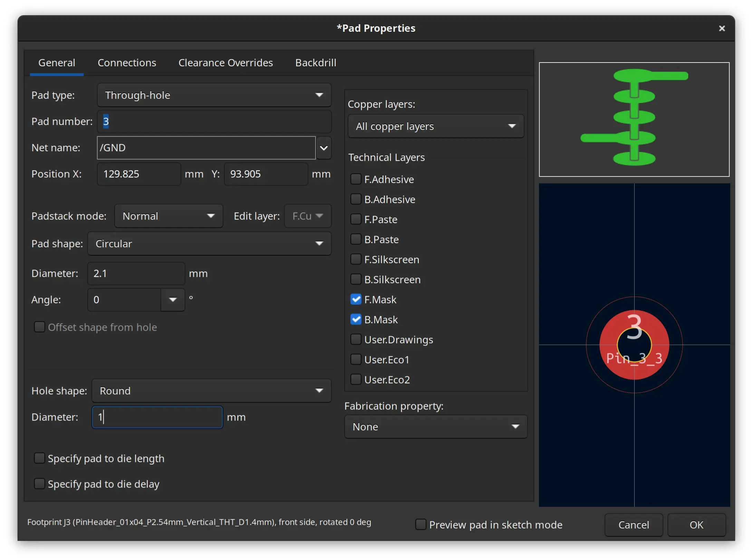Open the Pad type dropdown
Image resolution: width=752 pixels, height=560 pixels.
214,95
